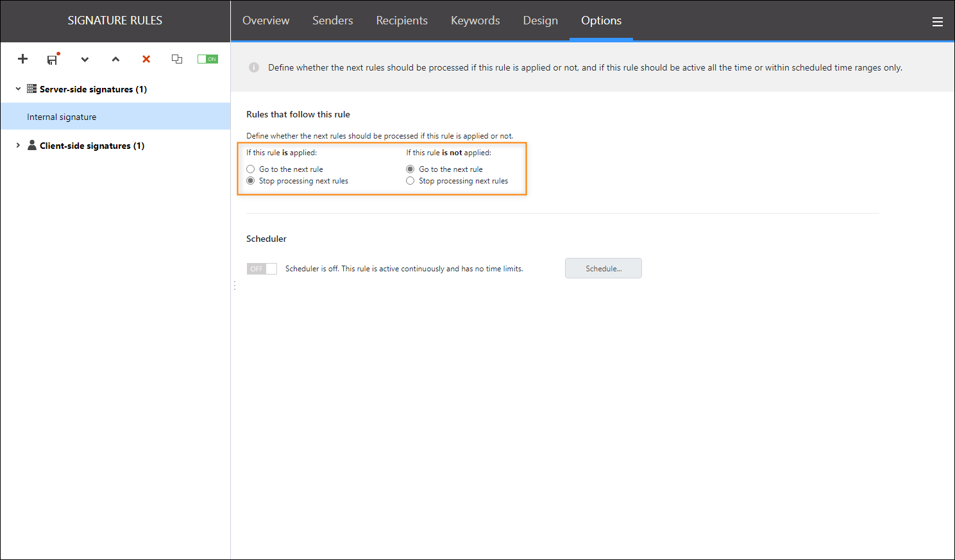Expand the Client-side signatures group
Image resolution: width=955 pixels, height=560 pixels.
coord(17,145)
